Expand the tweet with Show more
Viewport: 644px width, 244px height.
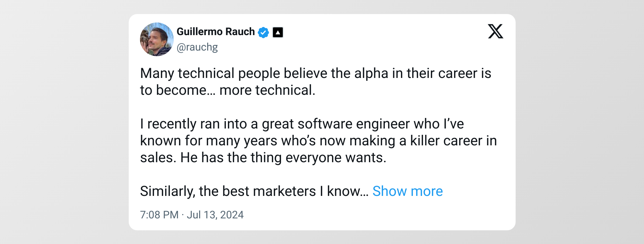coord(407,191)
